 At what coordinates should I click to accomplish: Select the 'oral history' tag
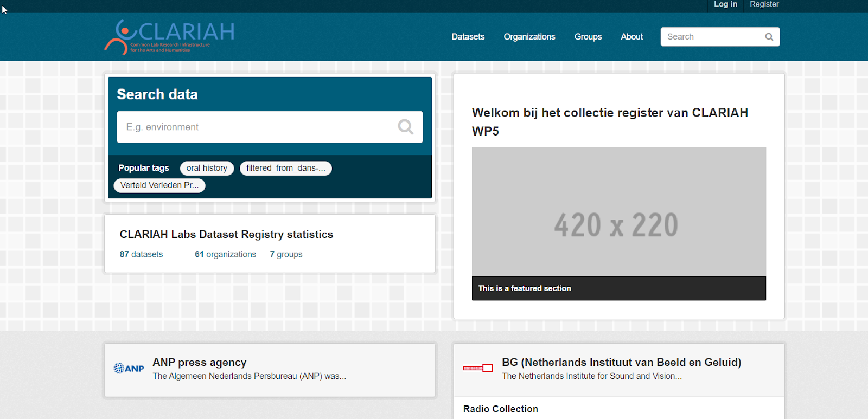[x=207, y=168]
